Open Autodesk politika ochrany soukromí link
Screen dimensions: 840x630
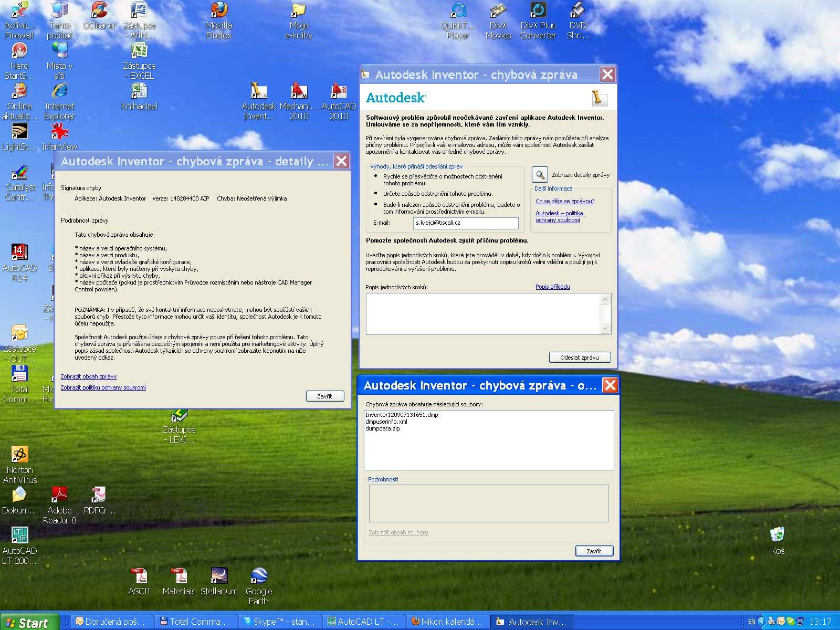click(x=560, y=216)
